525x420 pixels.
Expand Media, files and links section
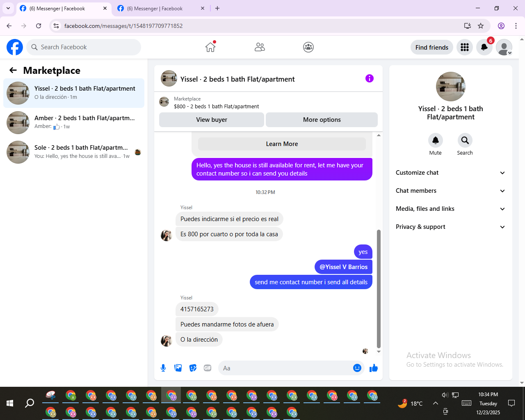[x=451, y=209]
